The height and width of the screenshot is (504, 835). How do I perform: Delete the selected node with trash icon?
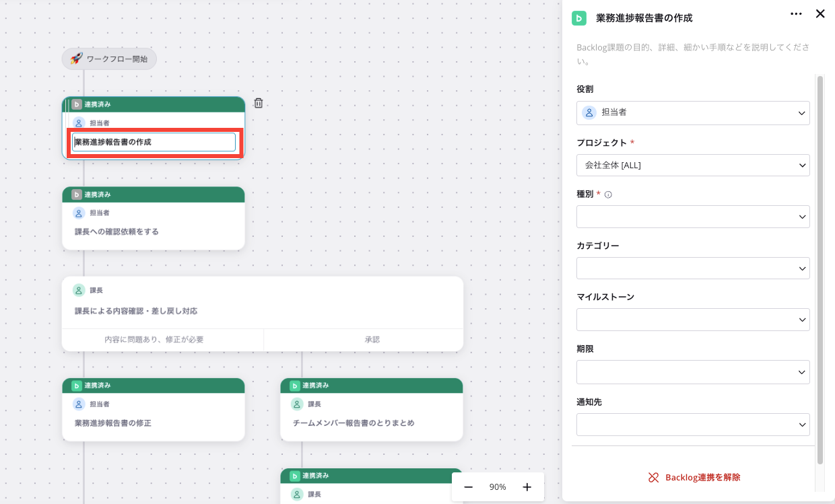click(x=259, y=103)
